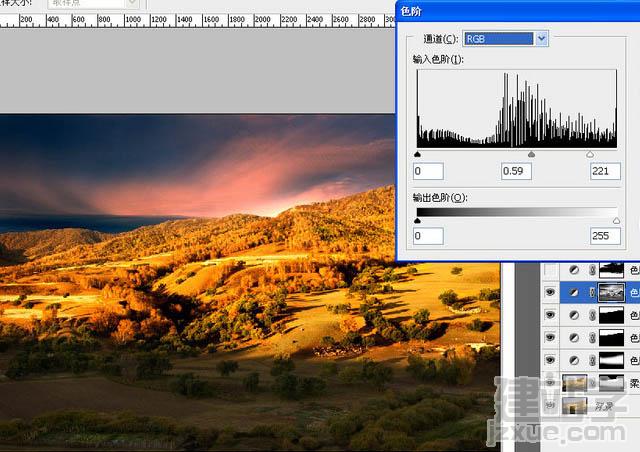Select the 背景 layer thumbnail
The image size is (640, 452).
coord(575,406)
